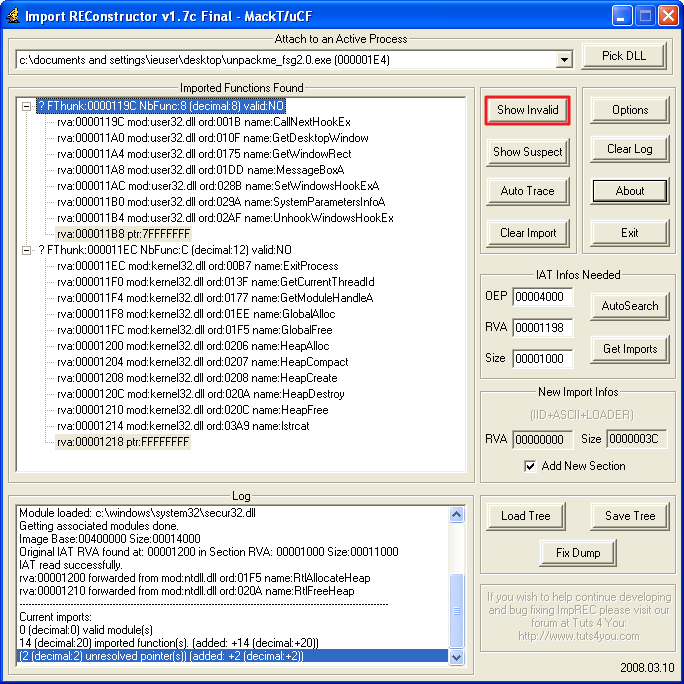Select the FThunk:0000119C header row
Screen dimensions: 684x684
coord(161,106)
